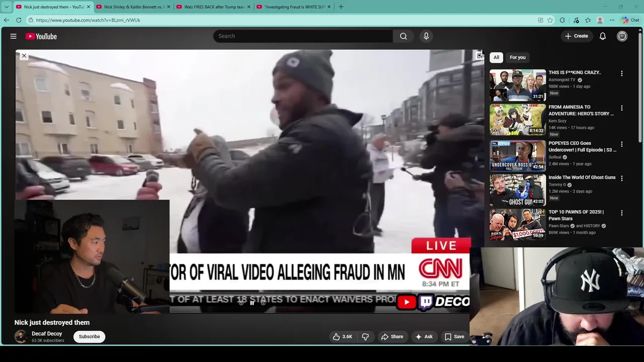Click the expand icon at the video's top-right corner

pos(479,56)
